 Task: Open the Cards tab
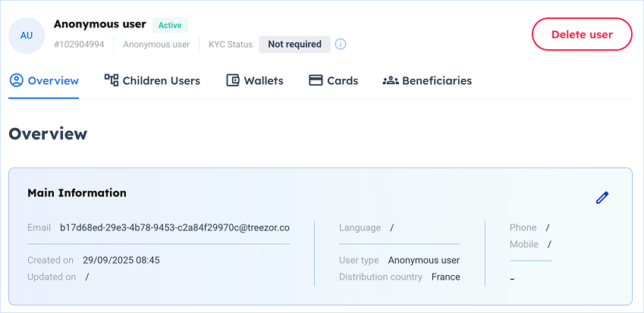click(x=342, y=80)
